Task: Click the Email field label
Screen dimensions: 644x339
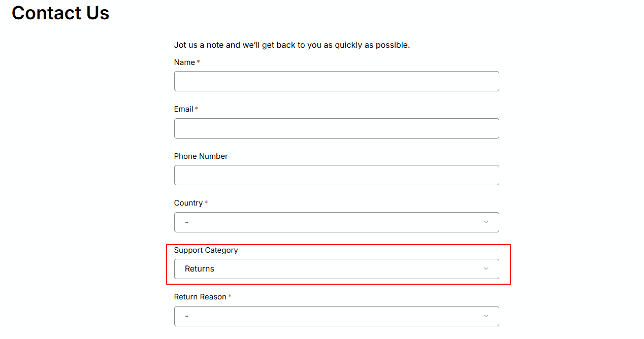Action: [x=183, y=109]
